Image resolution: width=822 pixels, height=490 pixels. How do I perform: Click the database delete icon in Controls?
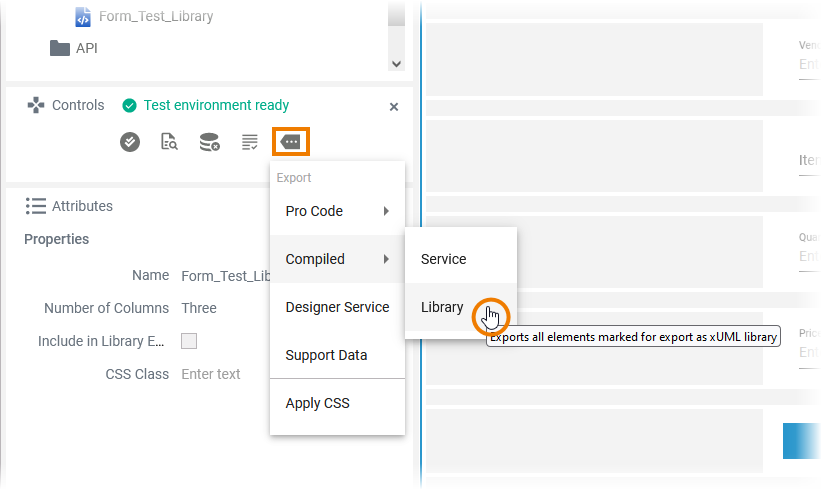[x=210, y=143]
